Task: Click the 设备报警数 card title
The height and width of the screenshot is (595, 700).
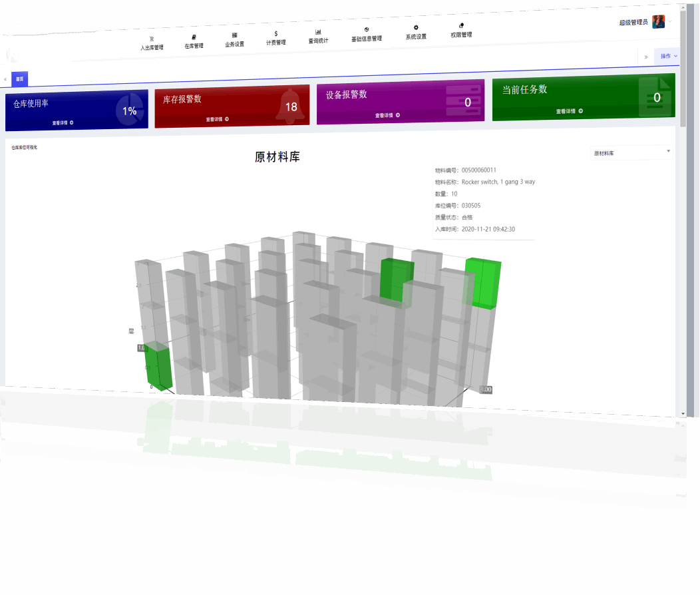Action: point(347,95)
